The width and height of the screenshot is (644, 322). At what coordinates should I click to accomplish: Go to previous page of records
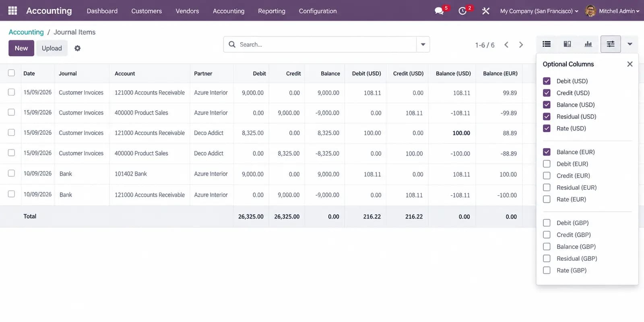506,45
